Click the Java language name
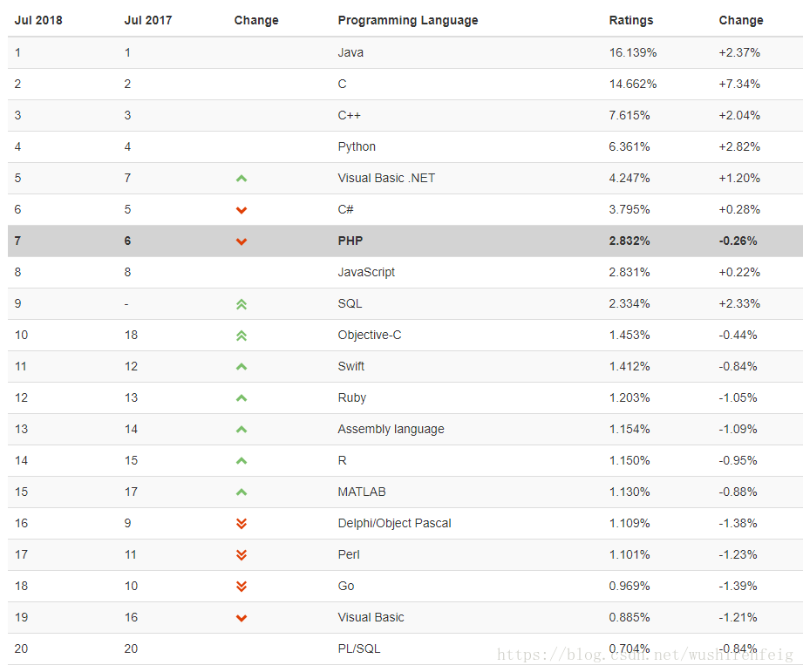The height and width of the screenshot is (672, 803). click(x=350, y=52)
